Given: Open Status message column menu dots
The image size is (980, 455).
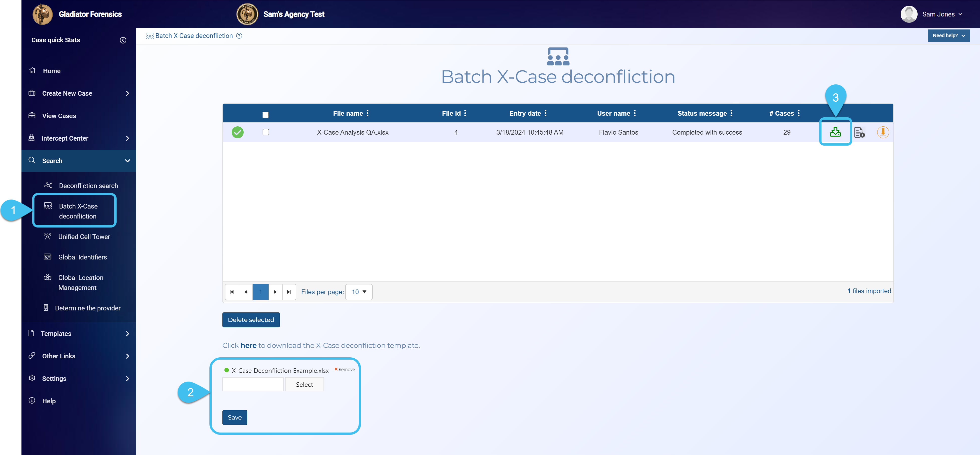Looking at the screenshot, I should [731, 113].
